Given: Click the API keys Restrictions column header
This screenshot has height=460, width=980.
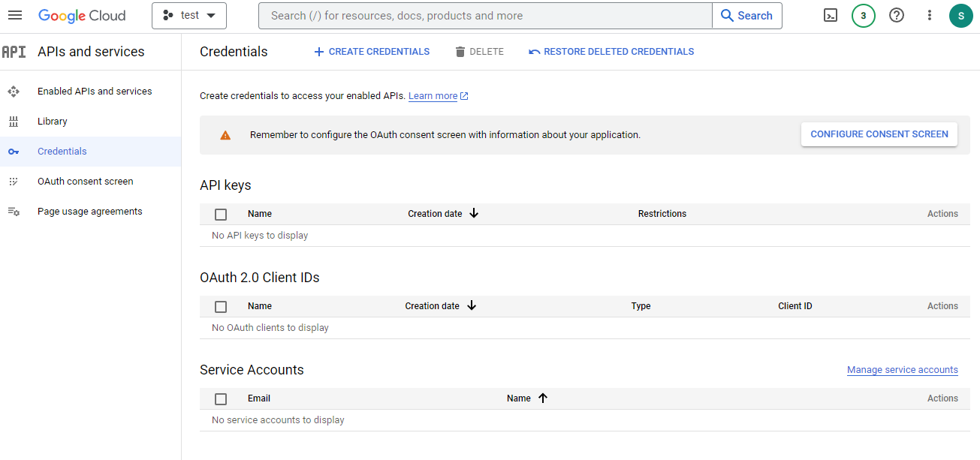Looking at the screenshot, I should tap(662, 214).
